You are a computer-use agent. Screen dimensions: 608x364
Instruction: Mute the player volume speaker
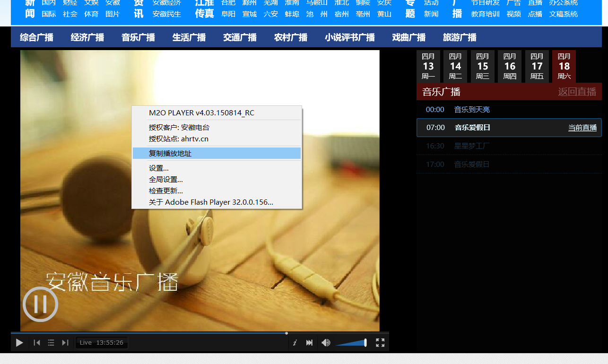pos(326,343)
